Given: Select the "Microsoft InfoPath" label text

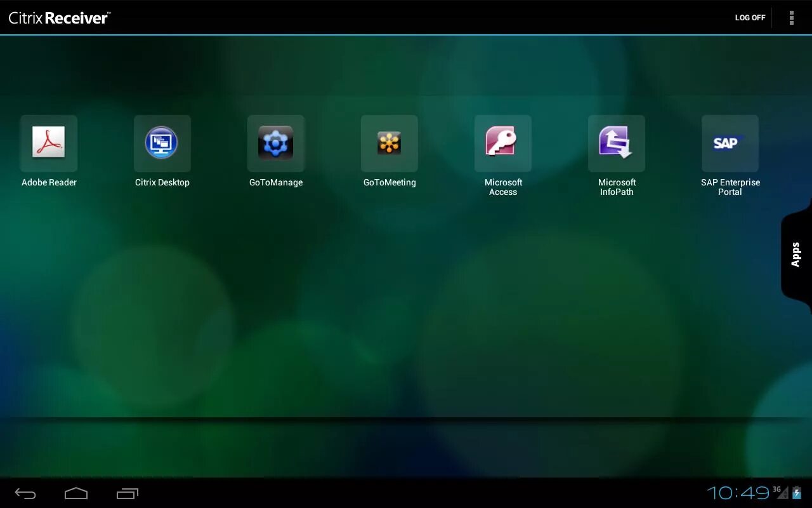Looking at the screenshot, I should pyautogui.click(x=617, y=187).
